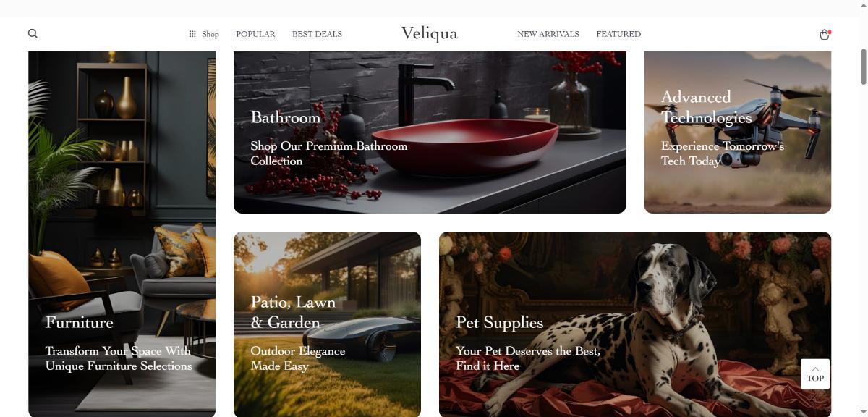Open the search magnifier icon

(33, 33)
